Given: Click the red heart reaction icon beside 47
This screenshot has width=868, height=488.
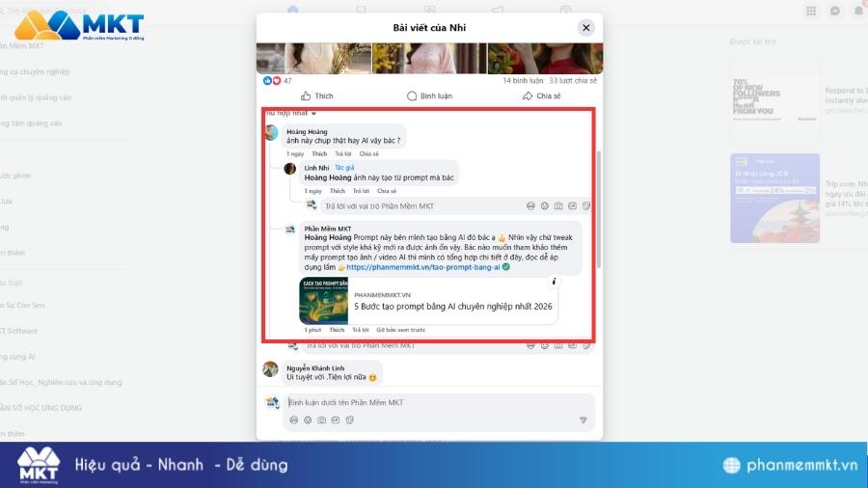Looking at the screenshot, I should pos(276,81).
